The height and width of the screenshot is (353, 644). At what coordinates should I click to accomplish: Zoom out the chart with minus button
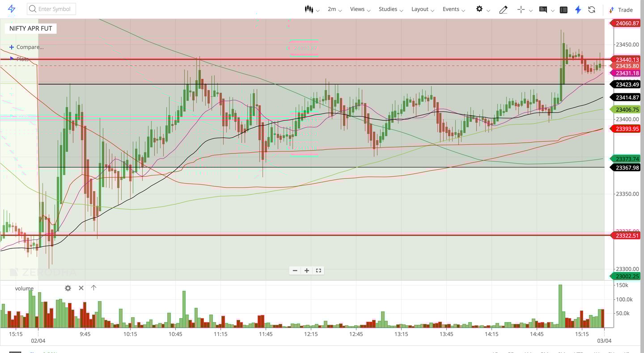pos(295,270)
